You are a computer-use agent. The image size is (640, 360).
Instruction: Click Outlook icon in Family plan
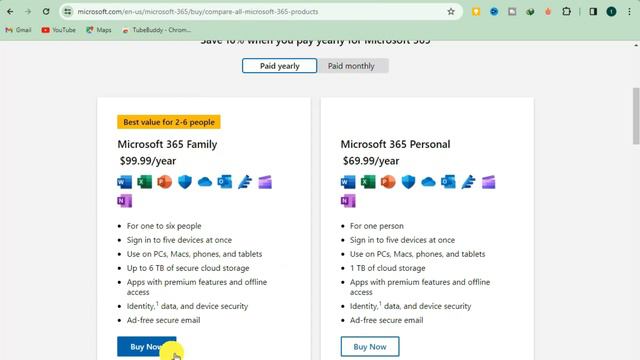coord(225,182)
